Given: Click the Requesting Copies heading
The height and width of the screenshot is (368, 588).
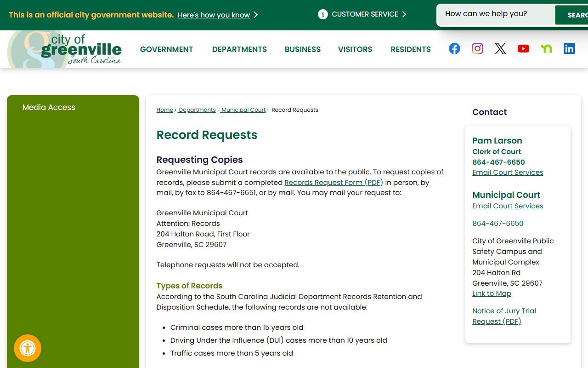Looking at the screenshot, I should pyautogui.click(x=199, y=160).
